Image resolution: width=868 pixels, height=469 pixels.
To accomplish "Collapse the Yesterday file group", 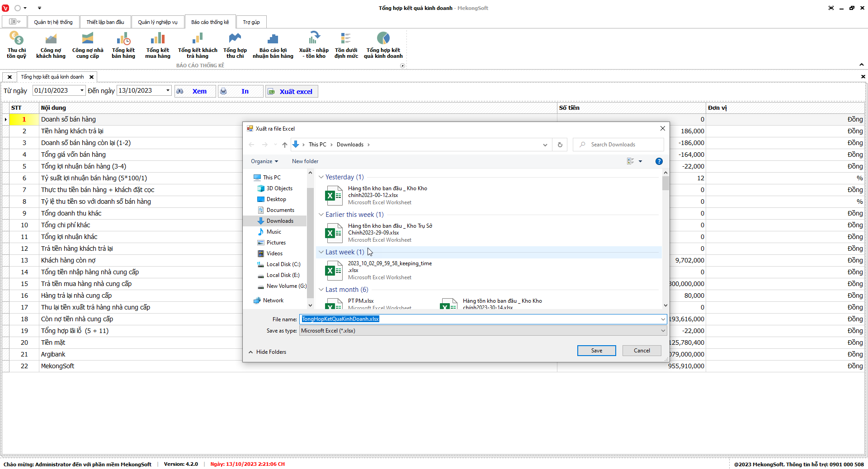I will (321, 177).
